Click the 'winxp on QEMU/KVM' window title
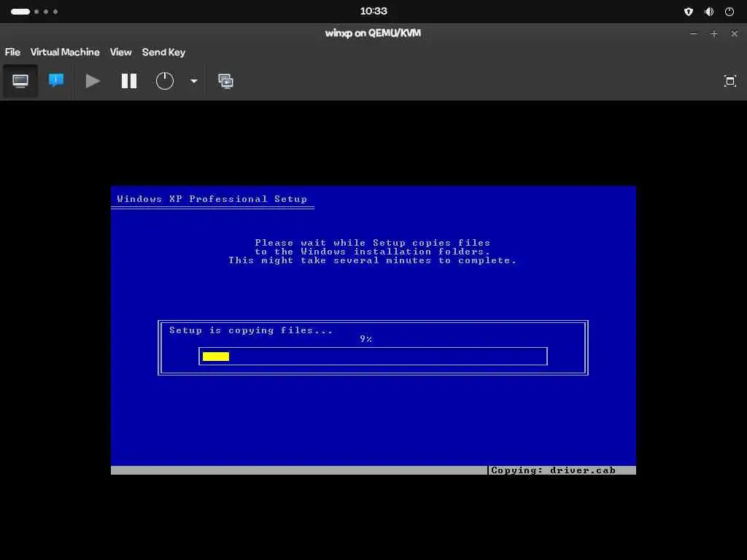The width and height of the screenshot is (747, 560). pos(373,34)
